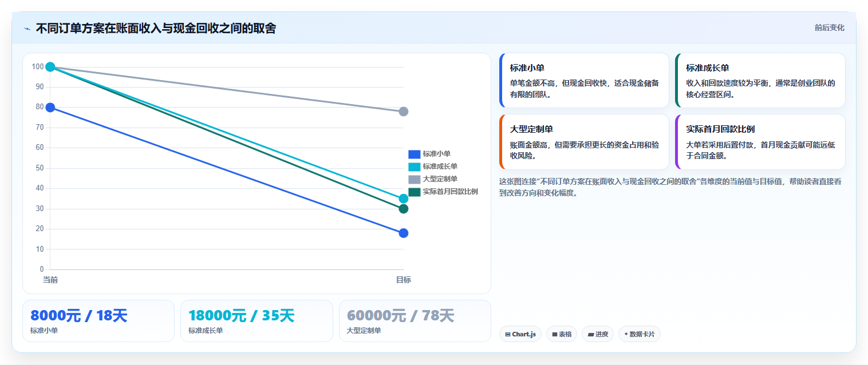Toggle 实际首月回款比例 legend green swatch
The height and width of the screenshot is (365, 868).
pyautogui.click(x=414, y=192)
